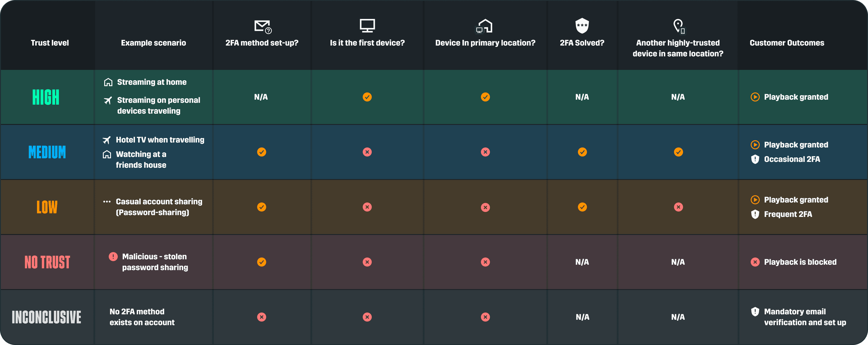Click the home icon beside Streaming at home

click(108, 82)
